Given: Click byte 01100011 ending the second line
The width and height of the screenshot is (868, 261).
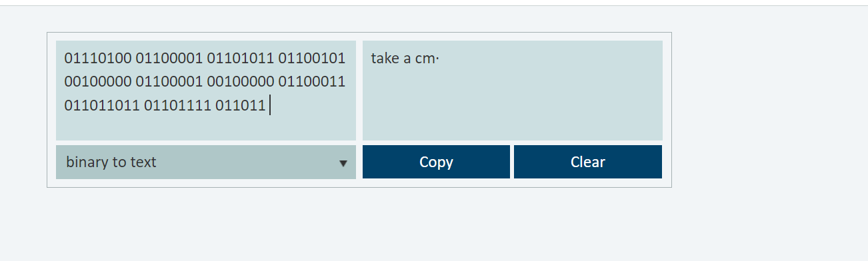Looking at the screenshot, I should coord(311,82).
